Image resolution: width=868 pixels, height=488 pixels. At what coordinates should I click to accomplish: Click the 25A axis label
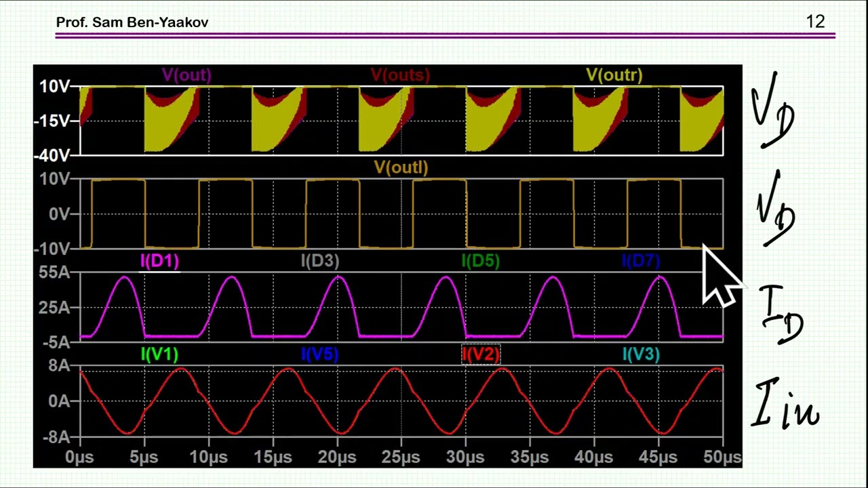point(55,307)
